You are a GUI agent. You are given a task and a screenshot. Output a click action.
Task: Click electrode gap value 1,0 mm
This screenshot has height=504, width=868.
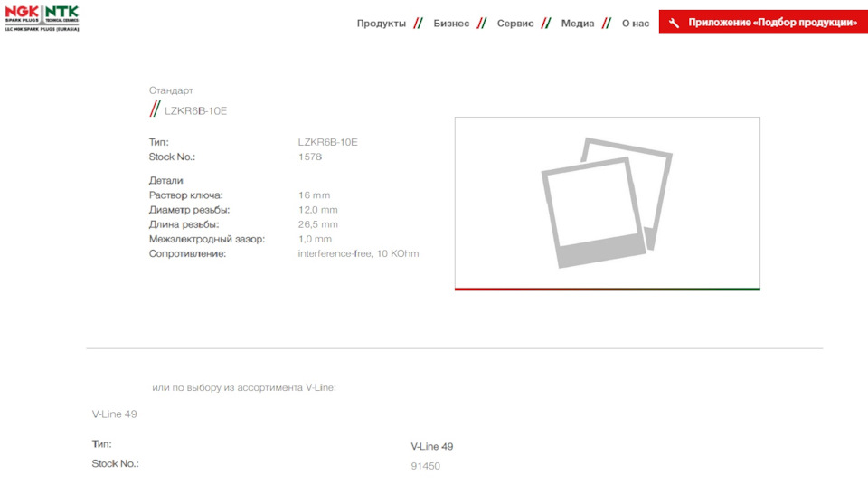pos(315,239)
